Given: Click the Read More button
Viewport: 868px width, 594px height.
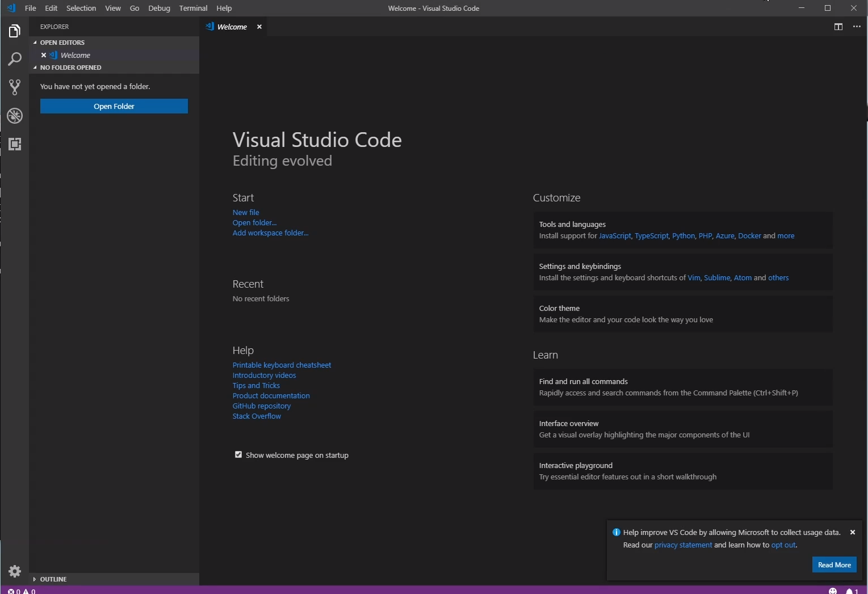Looking at the screenshot, I should 834,564.
